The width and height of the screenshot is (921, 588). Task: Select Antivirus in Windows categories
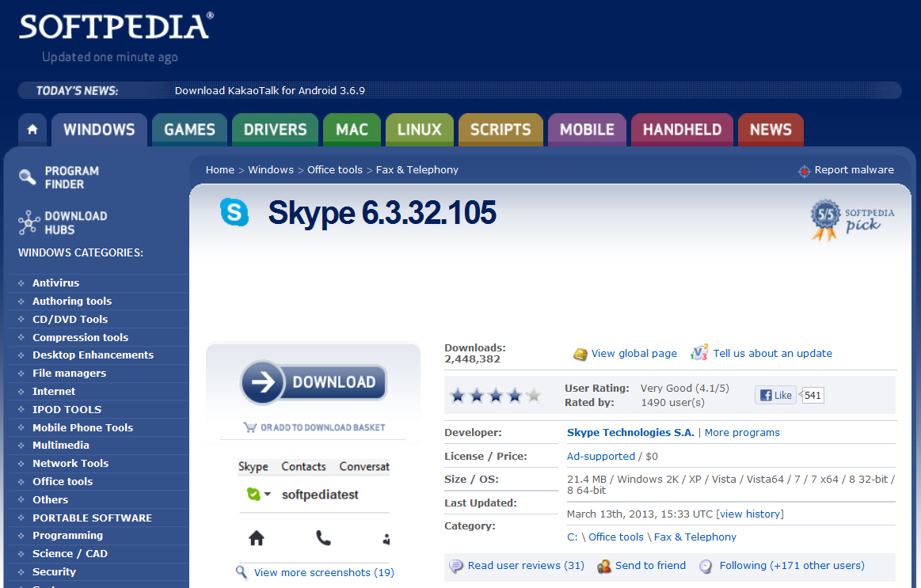point(55,283)
